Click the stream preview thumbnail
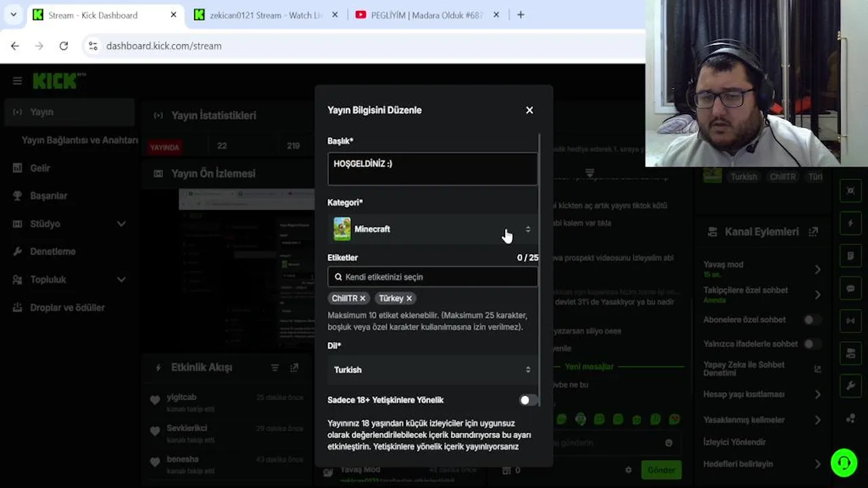 tap(247, 268)
